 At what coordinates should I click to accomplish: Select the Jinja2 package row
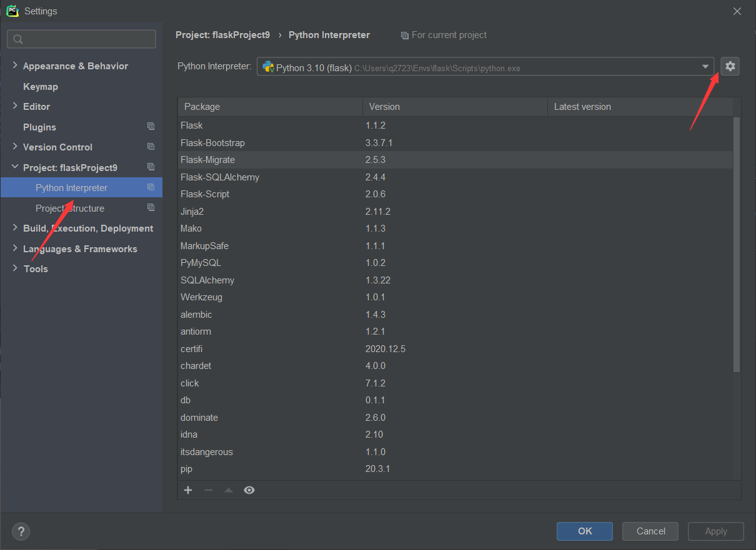(455, 212)
